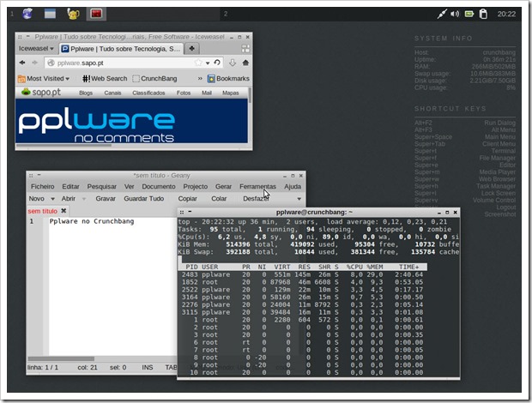
Task: Click %CPU column header in top terminal
Action: tap(354, 267)
